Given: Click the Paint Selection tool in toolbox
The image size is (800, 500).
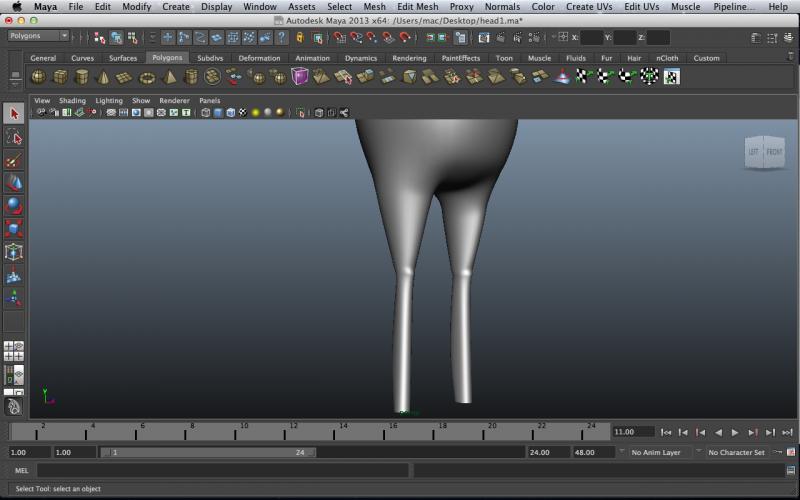Looking at the screenshot, I should pyautogui.click(x=14, y=160).
